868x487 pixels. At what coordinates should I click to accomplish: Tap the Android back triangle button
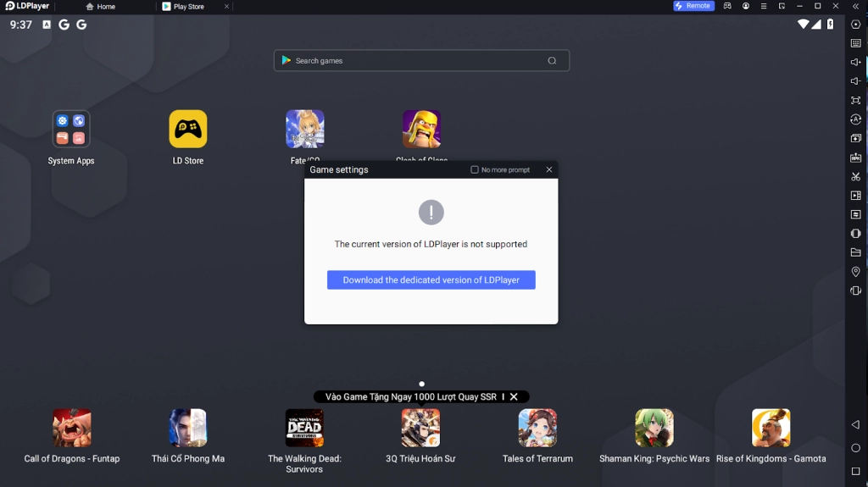point(856,424)
